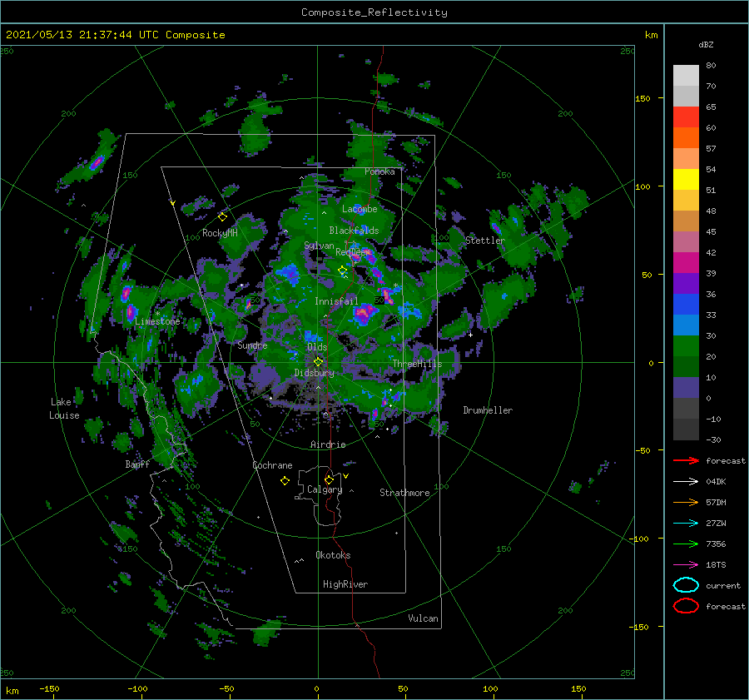Click the ThreeHills city label

418,364
